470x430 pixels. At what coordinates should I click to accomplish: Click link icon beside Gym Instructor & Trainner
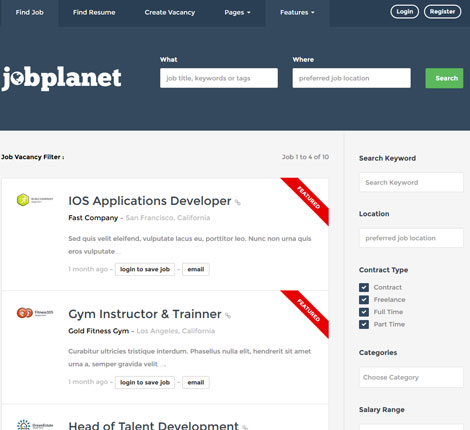click(x=228, y=315)
